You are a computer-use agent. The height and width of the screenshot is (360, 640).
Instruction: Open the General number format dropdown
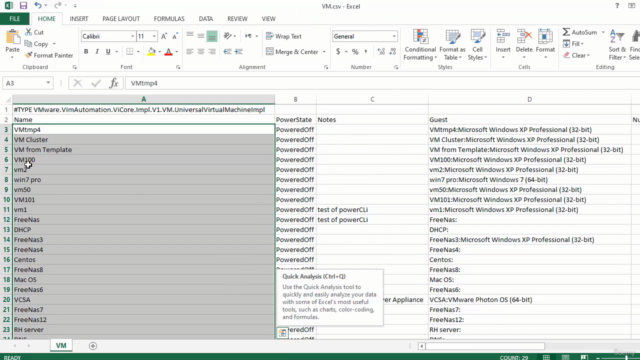point(394,36)
